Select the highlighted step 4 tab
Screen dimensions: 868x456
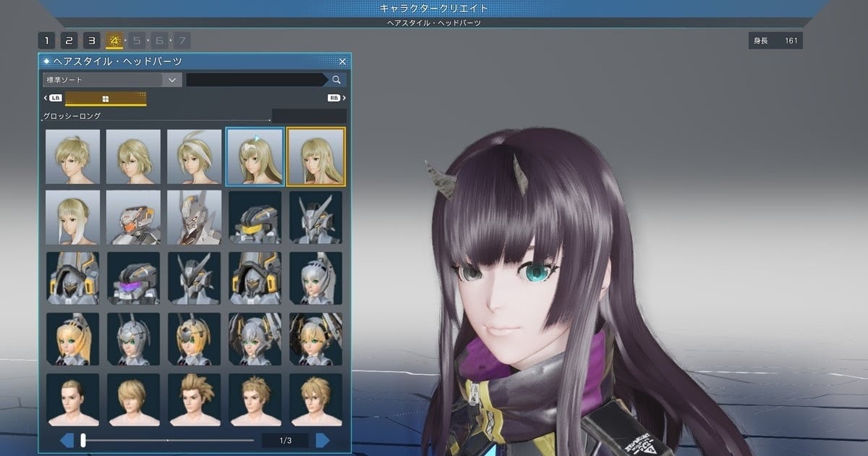[114, 41]
